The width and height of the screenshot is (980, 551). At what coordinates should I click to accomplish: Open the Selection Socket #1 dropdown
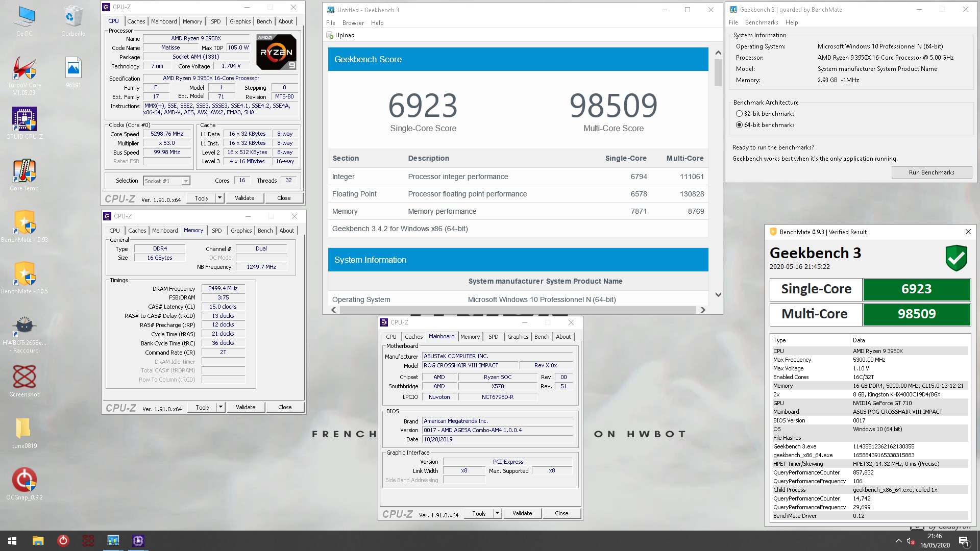click(166, 181)
